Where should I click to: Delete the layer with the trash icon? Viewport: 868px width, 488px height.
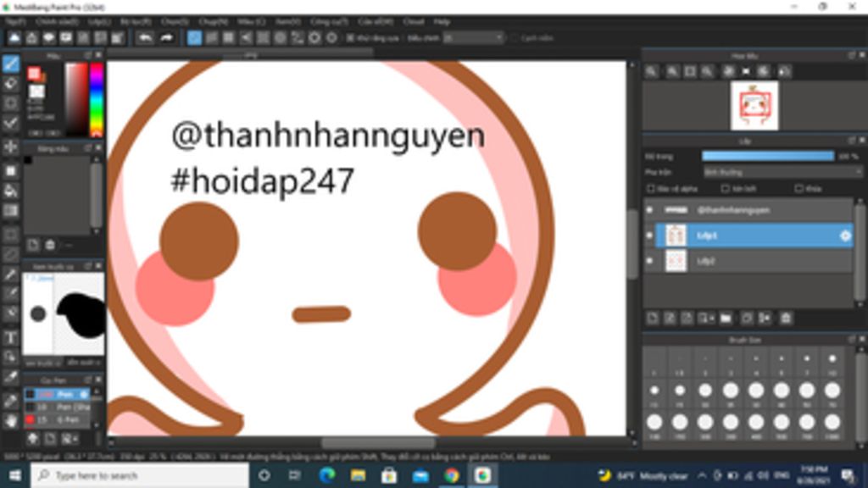(x=786, y=319)
